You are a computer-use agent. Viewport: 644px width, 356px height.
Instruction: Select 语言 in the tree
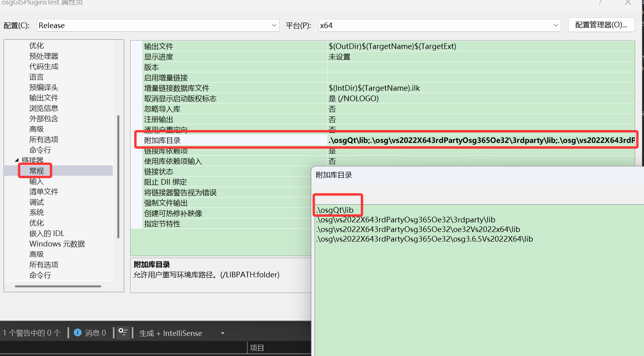tap(36, 77)
